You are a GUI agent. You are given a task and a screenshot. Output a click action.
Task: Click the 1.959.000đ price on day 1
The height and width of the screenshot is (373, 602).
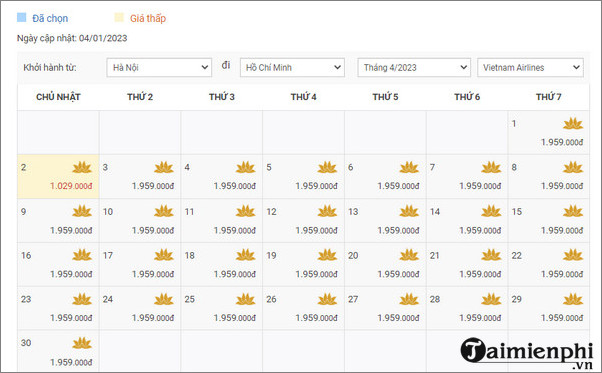pos(562,142)
